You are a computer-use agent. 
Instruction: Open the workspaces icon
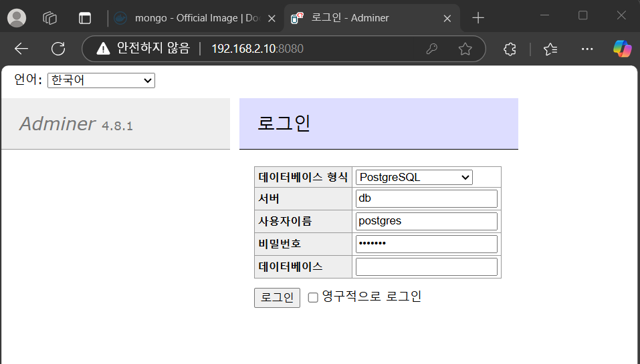pos(49,18)
